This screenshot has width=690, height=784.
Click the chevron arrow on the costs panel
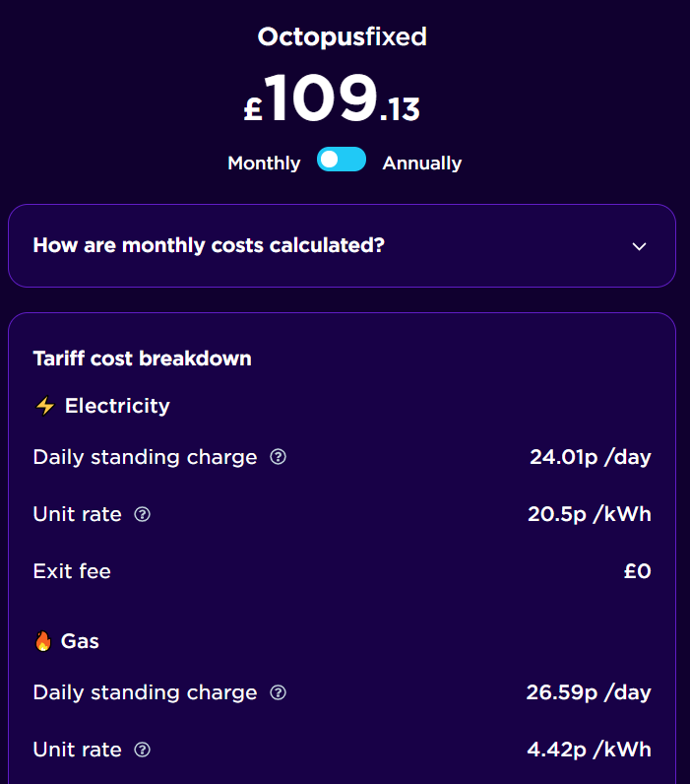639,246
